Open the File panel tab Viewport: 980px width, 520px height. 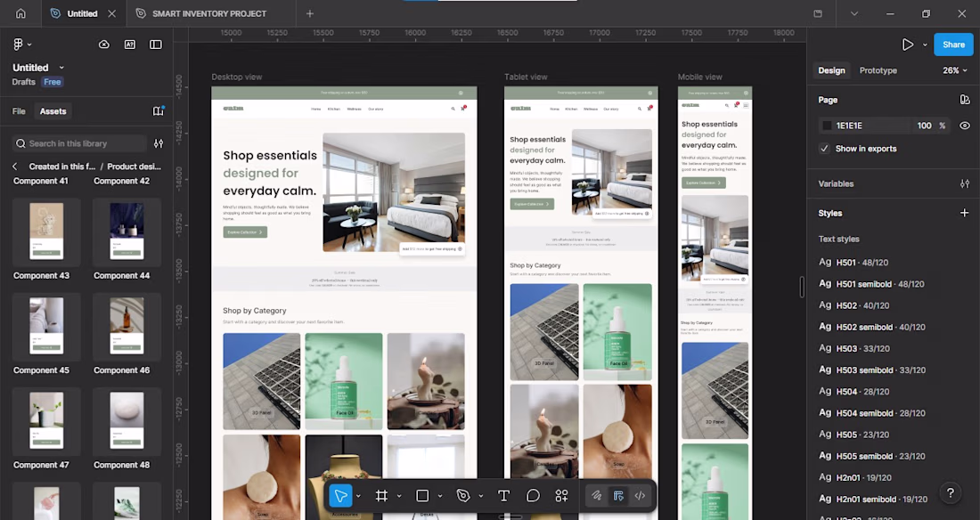(x=19, y=111)
